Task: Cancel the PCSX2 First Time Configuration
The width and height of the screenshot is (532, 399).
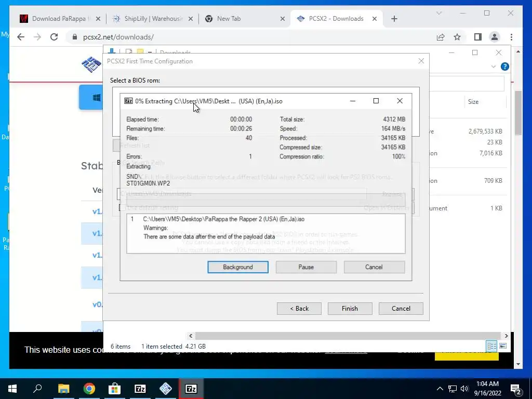Action: [401, 309]
